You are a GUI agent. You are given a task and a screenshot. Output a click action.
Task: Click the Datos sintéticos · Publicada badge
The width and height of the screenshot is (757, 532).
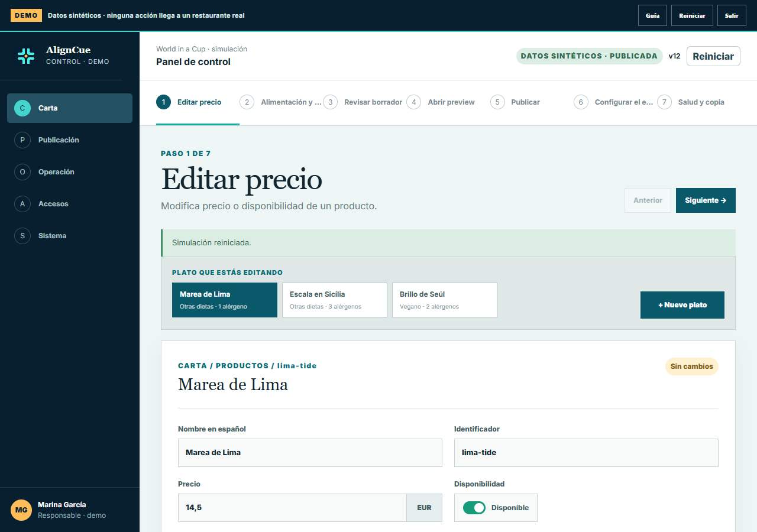click(x=589, y=56)
